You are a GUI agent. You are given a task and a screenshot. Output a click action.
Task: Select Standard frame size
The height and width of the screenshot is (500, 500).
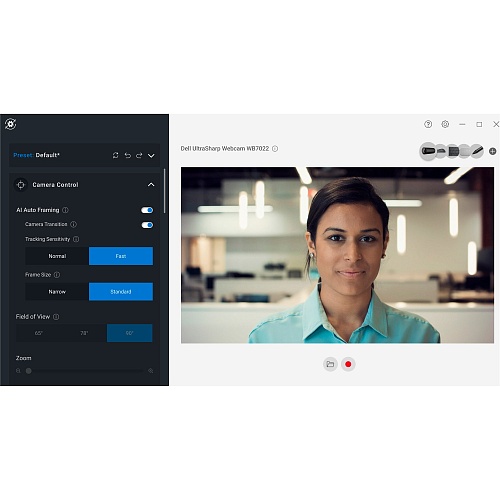pyautogui.click(x=121, y=292)
